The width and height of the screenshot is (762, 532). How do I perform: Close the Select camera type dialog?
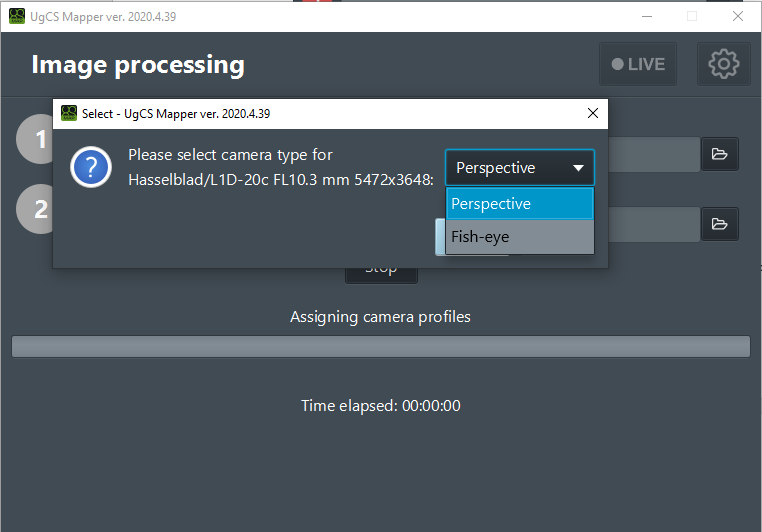[592, 114]
